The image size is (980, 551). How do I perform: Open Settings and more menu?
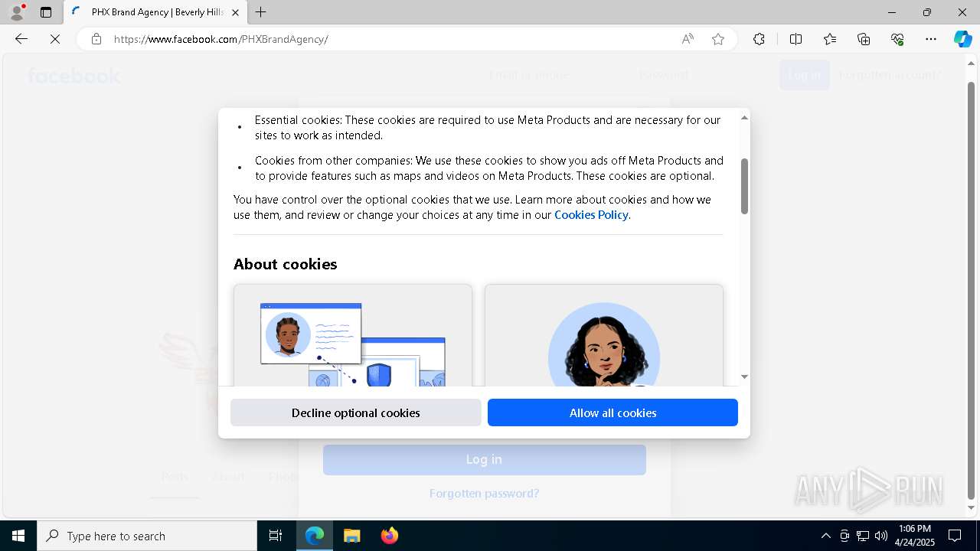[x=931, y=39]
